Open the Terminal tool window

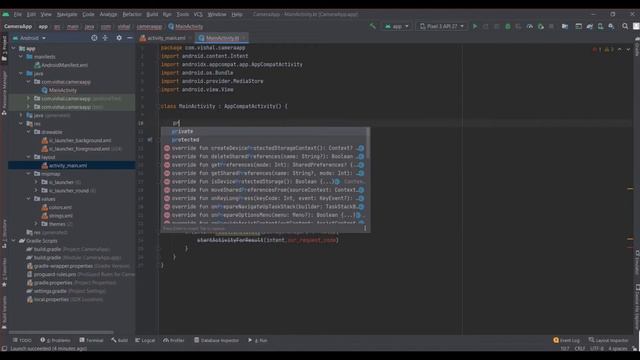pyautogui.click(x=91, y=340)
